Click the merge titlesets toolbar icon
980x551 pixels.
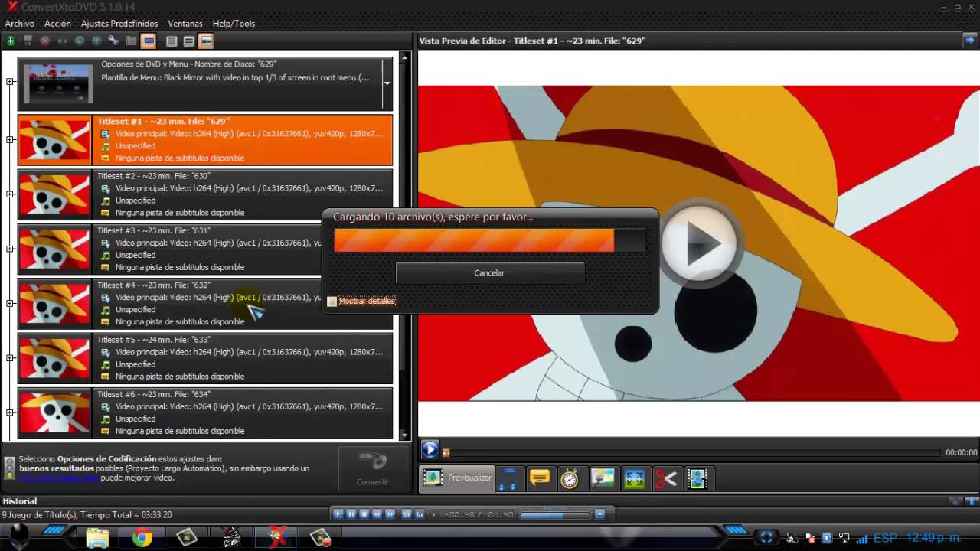(x=62, y=41)
